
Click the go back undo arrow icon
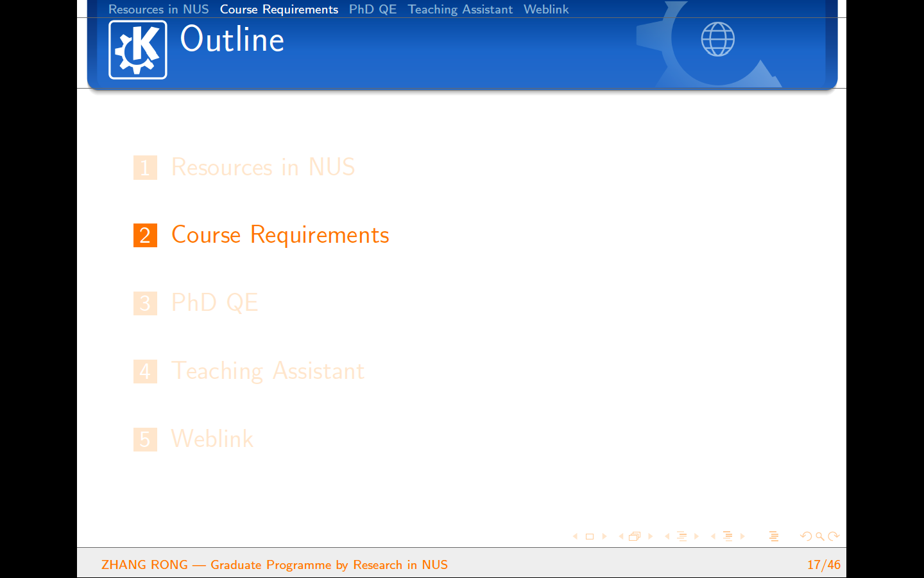(x=806, y=536)
